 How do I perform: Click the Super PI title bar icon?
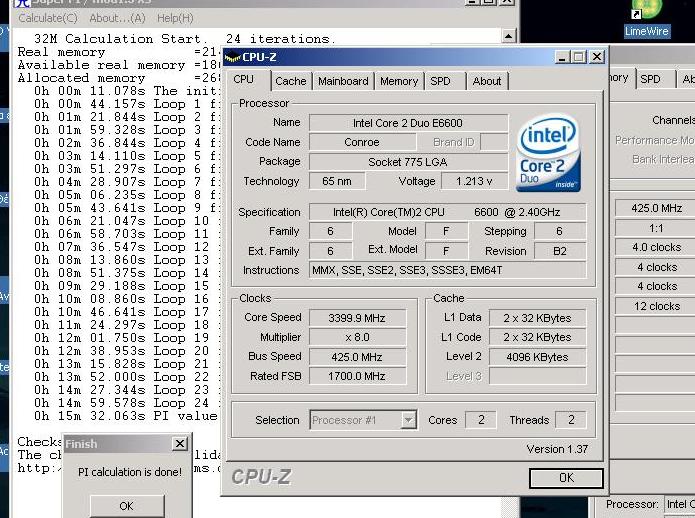[x=21, y=2]
